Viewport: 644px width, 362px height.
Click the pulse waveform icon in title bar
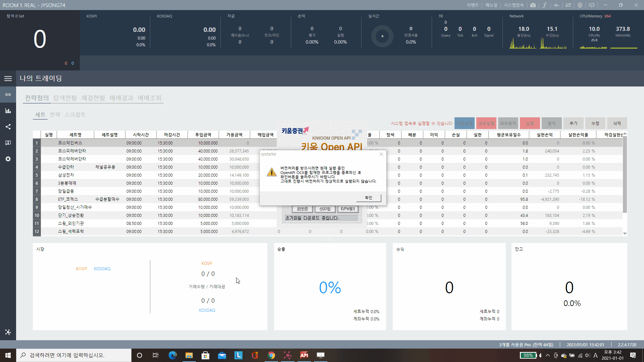pyautogui.click(x=556, y=5)
